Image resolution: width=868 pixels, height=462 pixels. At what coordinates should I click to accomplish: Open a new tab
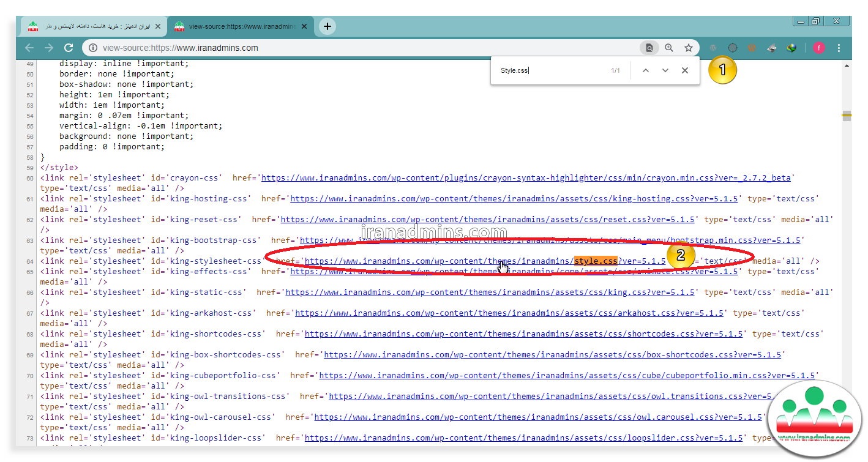point(327,26)
